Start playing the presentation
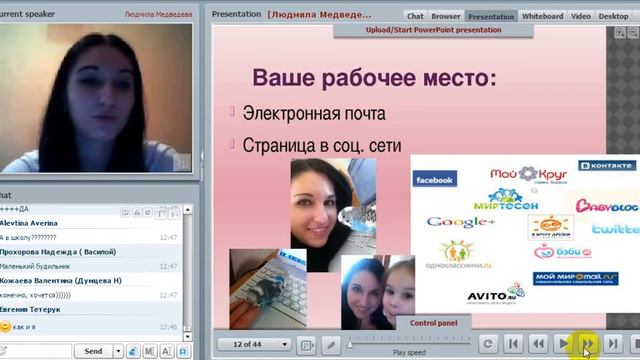 pyautogui.click(x=563, y=344)
